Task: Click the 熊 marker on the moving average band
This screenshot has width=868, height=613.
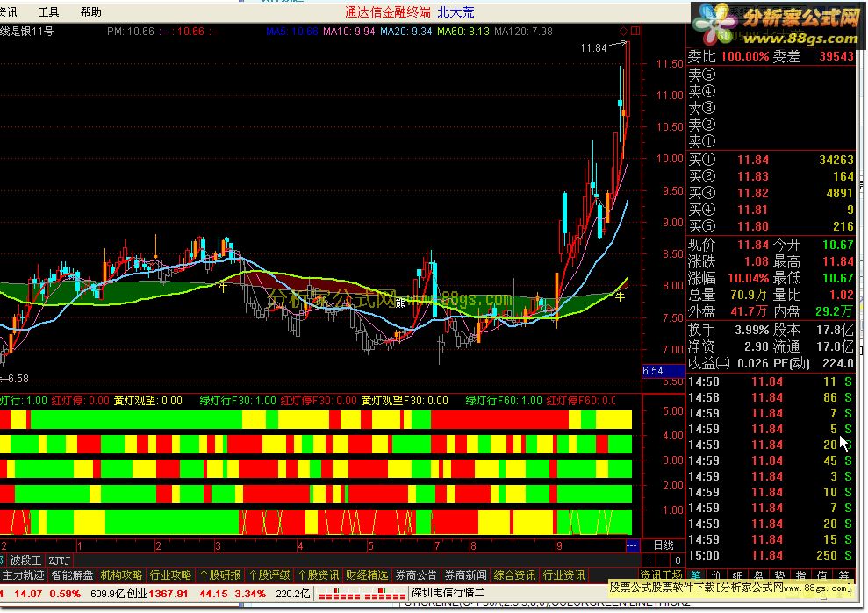Action: (x=401, y=302)
